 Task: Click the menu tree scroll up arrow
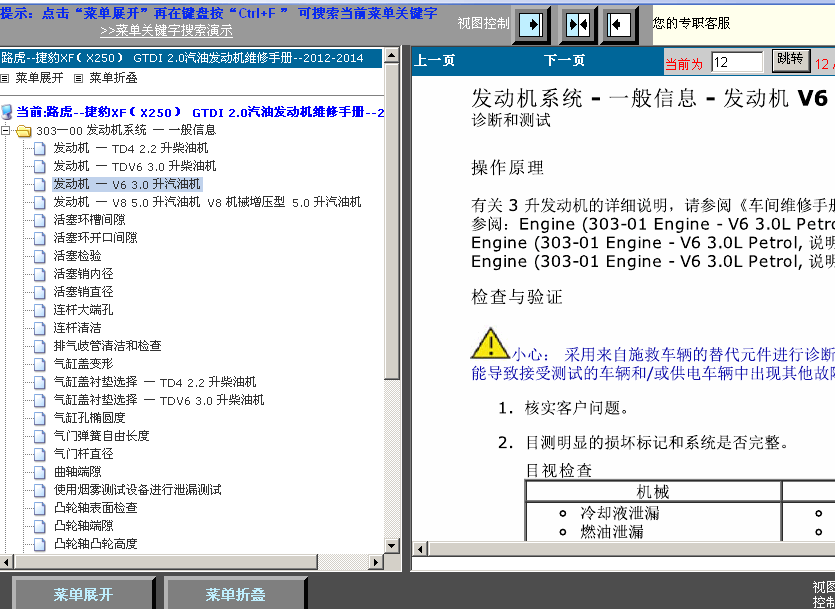coord(391,55)
